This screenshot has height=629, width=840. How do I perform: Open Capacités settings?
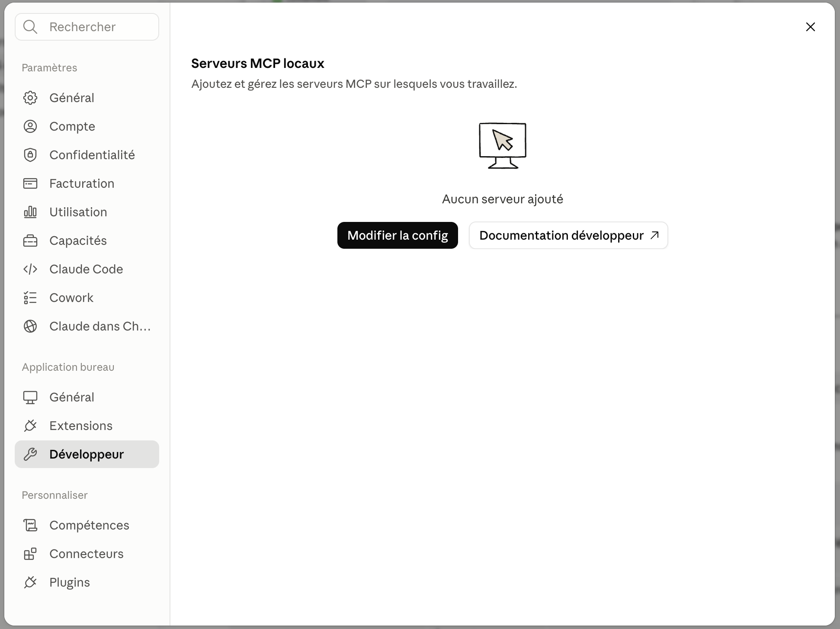pos(87,241)
